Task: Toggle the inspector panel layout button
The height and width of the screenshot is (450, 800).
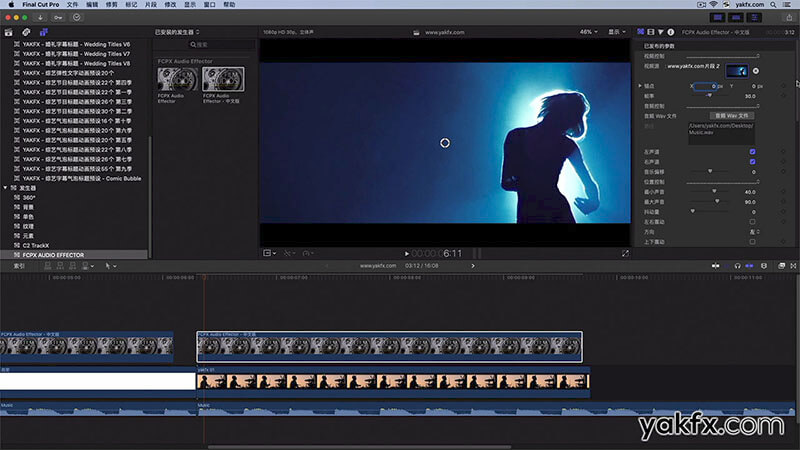Action: pyautogui.click(x=754, y=17)
